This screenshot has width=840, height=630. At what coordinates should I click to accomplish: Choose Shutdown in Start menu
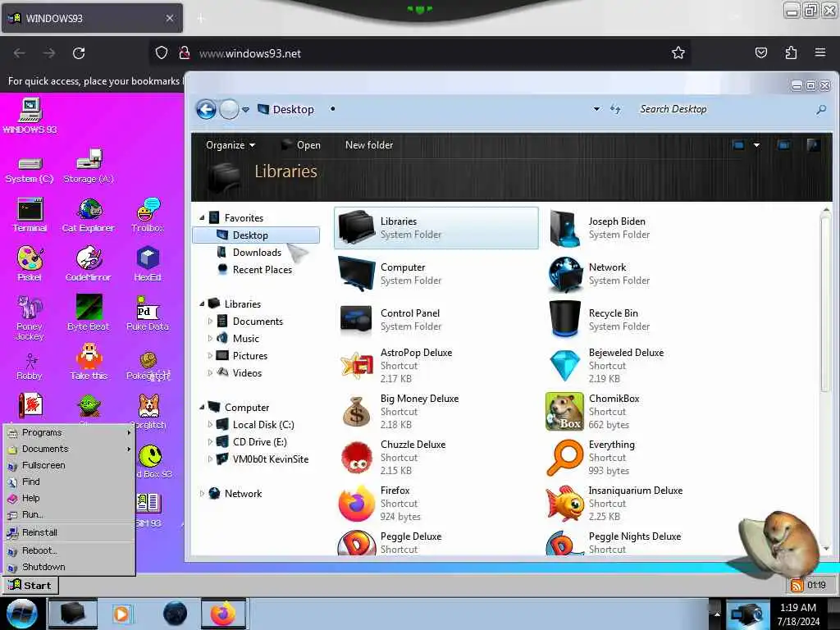(x=69, y=567)
